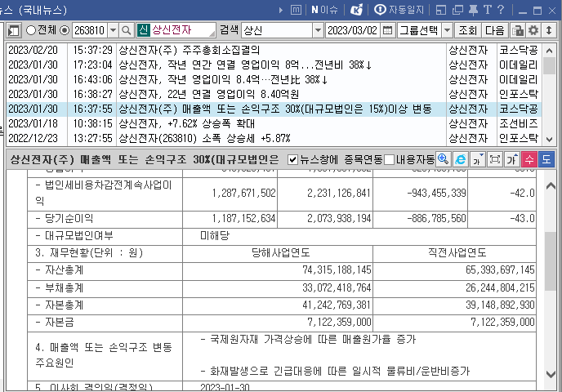
Task: Click the 다음 next button
Action: (x=494, y=30)
